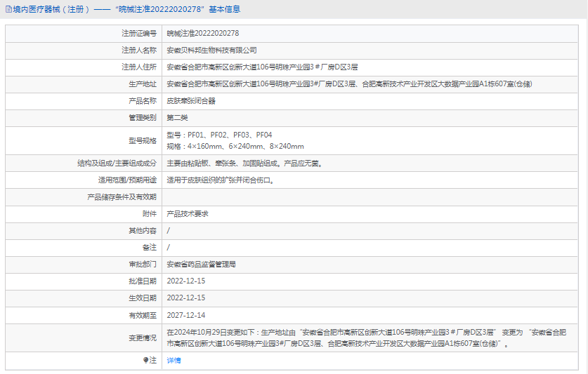
Task: Select the approving department 安徽省药品监督管理局
Action: point(202,265)
